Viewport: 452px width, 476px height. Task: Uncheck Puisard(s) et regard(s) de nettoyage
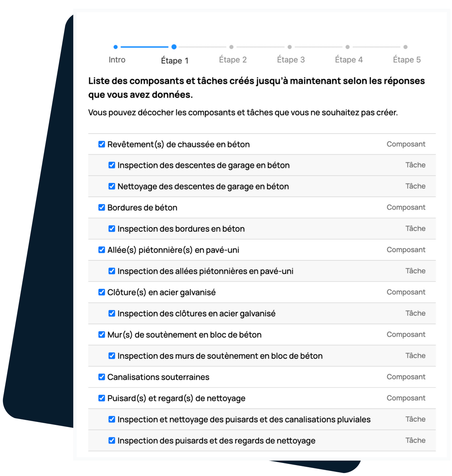pyautogui.click(x=101, y=398)
